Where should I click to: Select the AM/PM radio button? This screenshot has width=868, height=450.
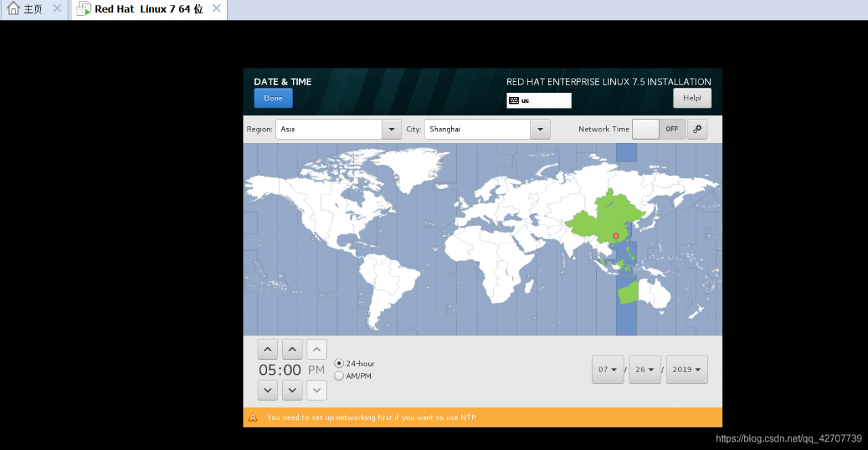pyautogui.click(x=339, y=375)
